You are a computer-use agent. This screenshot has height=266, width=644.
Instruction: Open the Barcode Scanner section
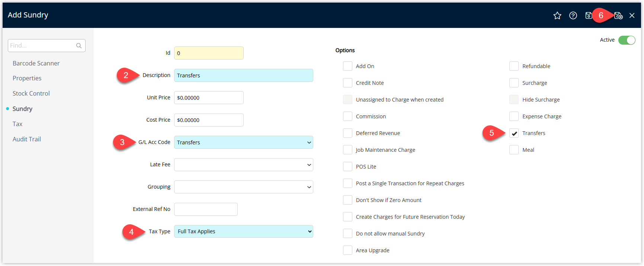(36, 63)
